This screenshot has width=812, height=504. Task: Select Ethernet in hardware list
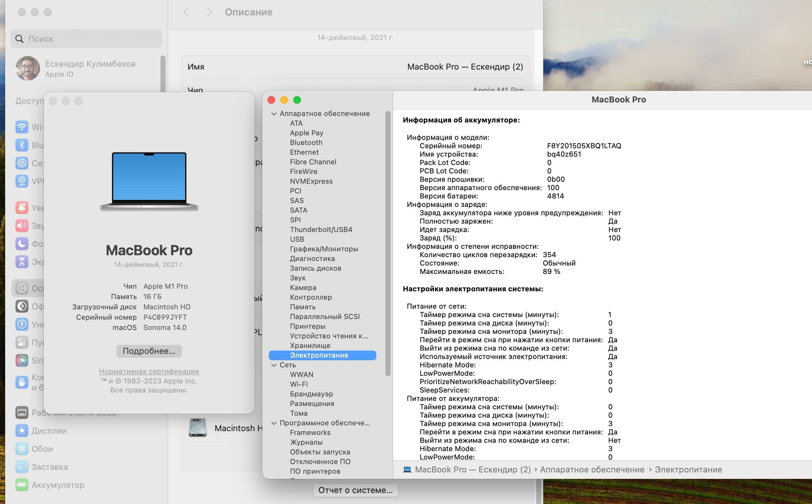304,152
